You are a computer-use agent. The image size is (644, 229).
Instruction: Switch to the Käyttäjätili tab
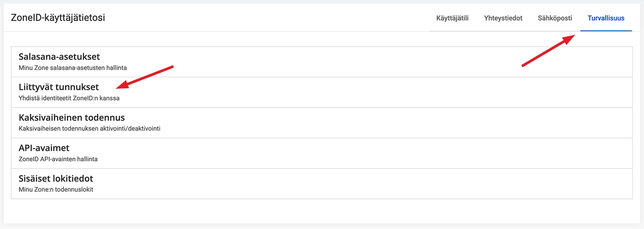pyautogui.click(x=452, y=18)
